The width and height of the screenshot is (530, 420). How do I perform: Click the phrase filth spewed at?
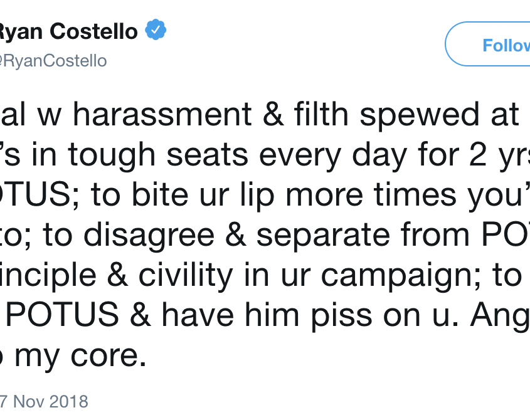pos(406,115)
